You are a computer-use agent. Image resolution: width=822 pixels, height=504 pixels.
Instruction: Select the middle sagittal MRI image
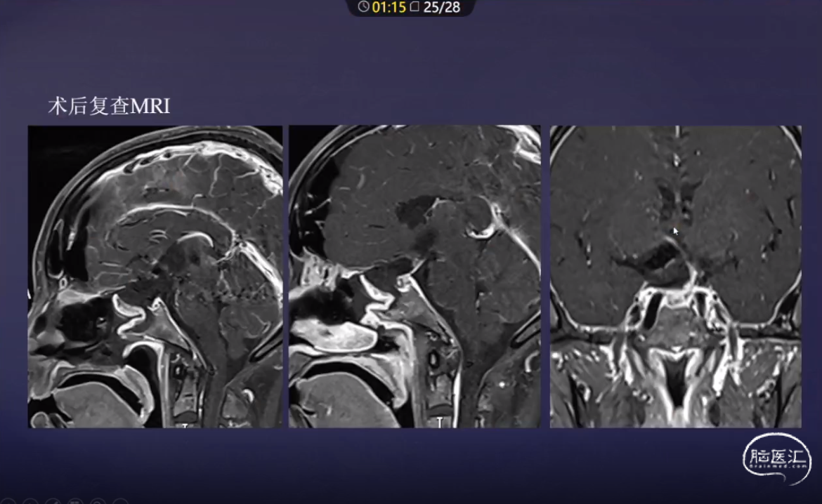[415, 277]
